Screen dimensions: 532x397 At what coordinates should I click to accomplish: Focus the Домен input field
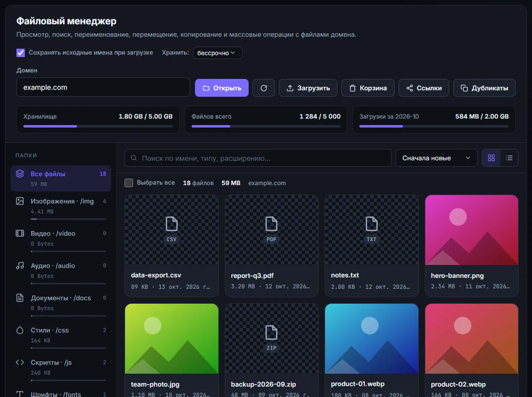103,87
